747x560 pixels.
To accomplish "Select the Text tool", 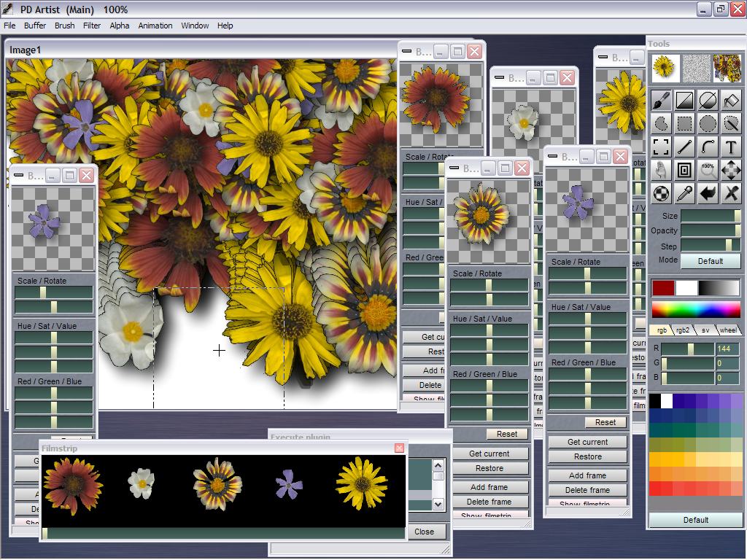I will (x=731, y=147).
